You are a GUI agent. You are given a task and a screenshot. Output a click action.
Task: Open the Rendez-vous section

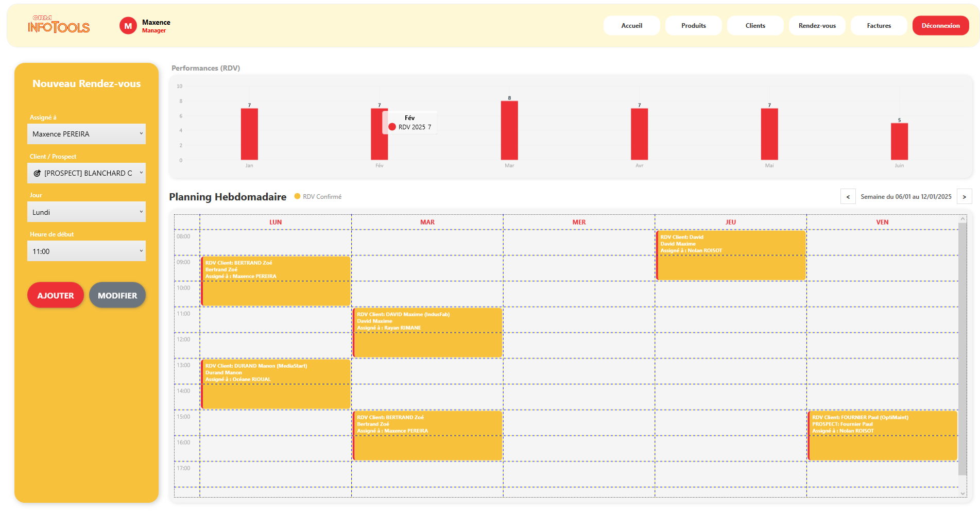pos(817,25)
